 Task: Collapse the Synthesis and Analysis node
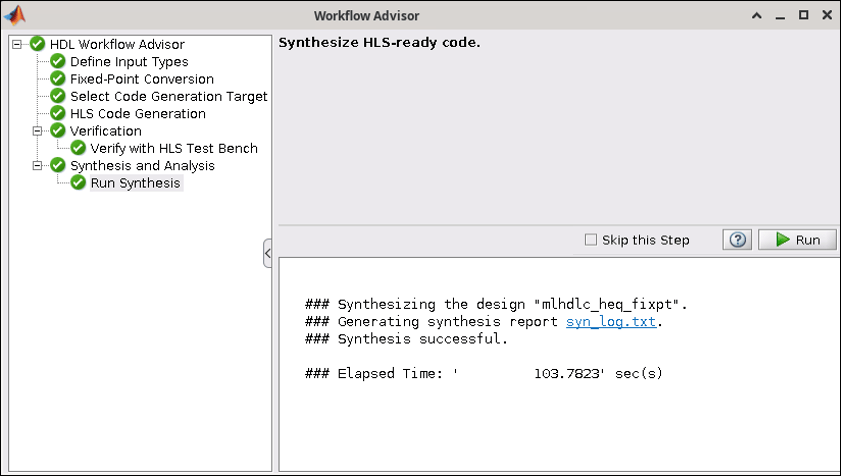pos(38,166)
